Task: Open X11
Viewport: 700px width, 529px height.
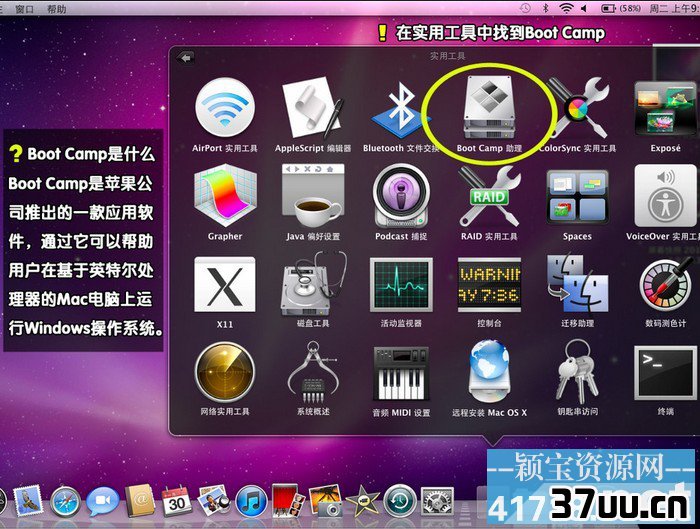Action: pyautogui.click(x=225, y=284)
